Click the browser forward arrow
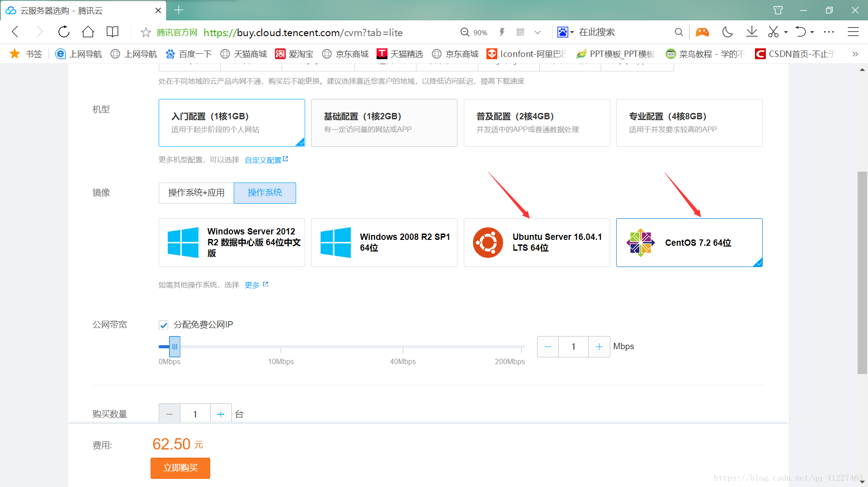 point(39,32)
